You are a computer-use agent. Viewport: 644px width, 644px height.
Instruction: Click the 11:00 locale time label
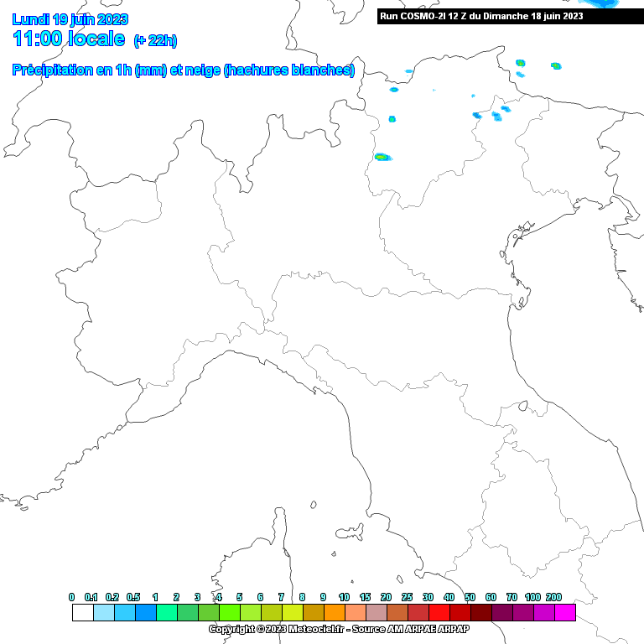[69, 39]
